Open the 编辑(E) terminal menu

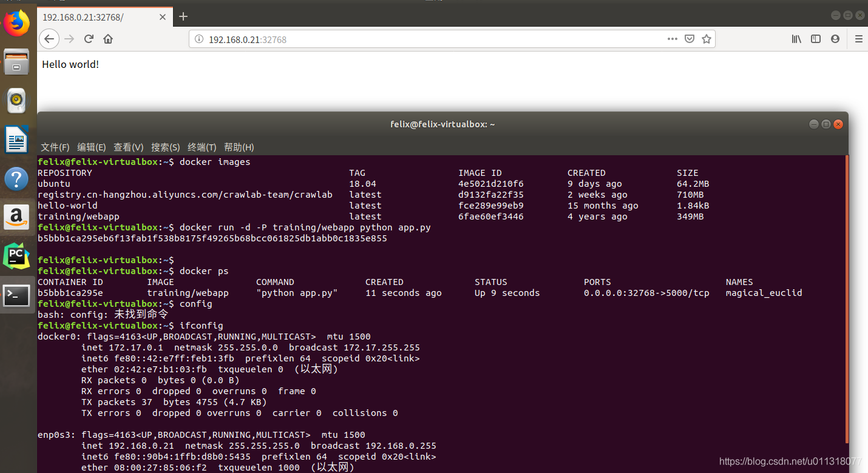click(x=92, y=147)
